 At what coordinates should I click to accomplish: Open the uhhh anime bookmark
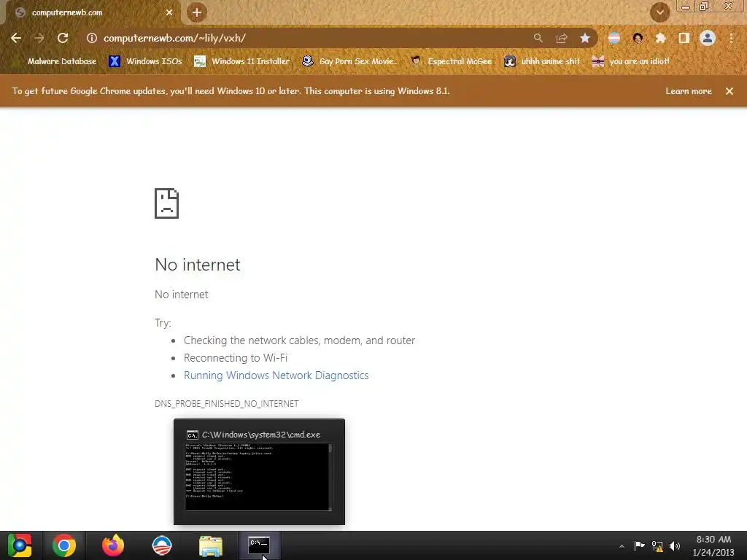(542, 61)
